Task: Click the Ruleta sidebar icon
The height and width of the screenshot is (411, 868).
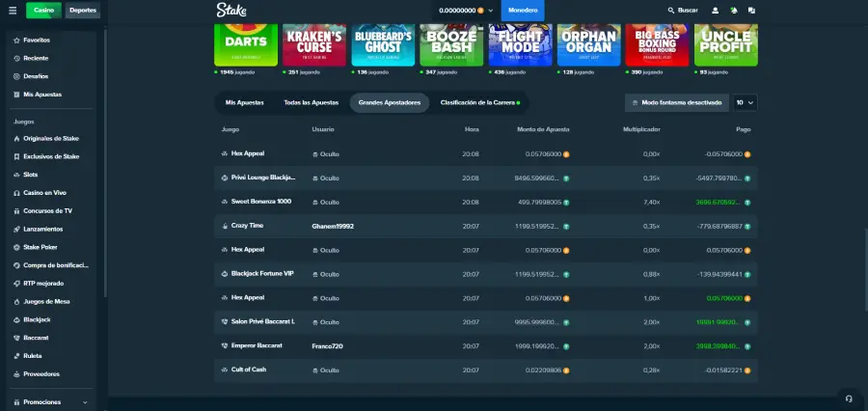Action: [17, 356]
